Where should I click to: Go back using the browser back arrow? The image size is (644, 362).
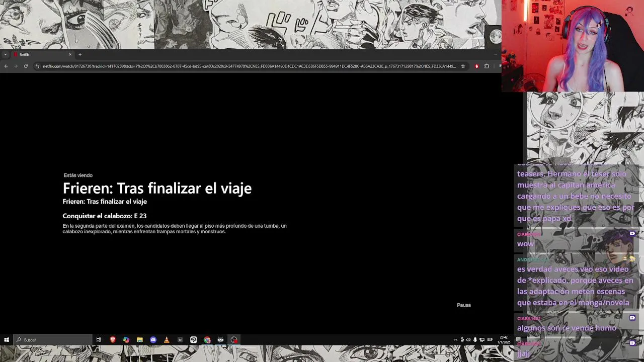coord(6,66)
